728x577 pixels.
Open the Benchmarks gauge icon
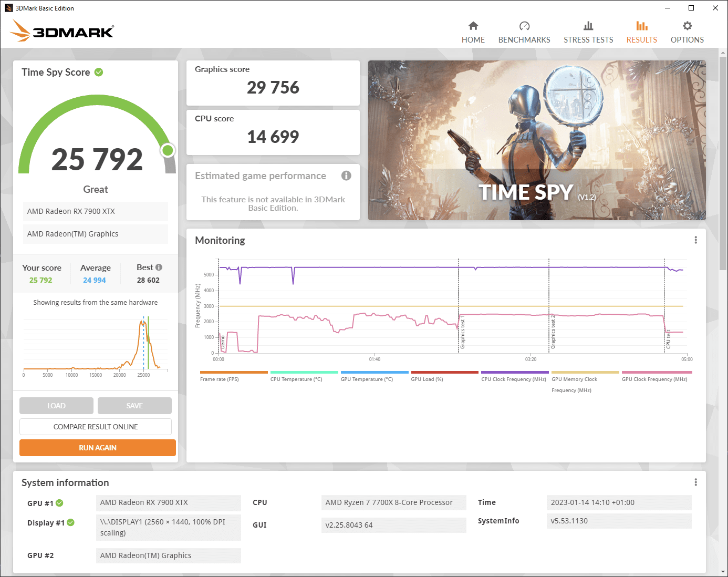click(x=524, y=26)
